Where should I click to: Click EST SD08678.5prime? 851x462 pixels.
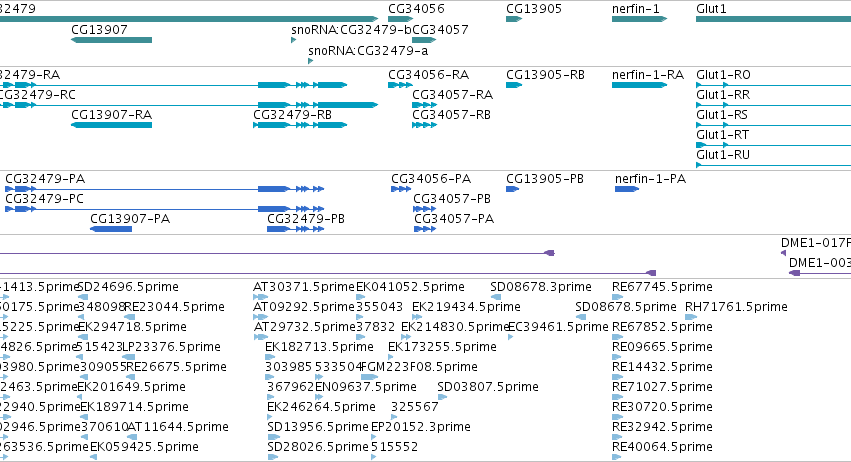pyautogui.click(x=626, y=307)
